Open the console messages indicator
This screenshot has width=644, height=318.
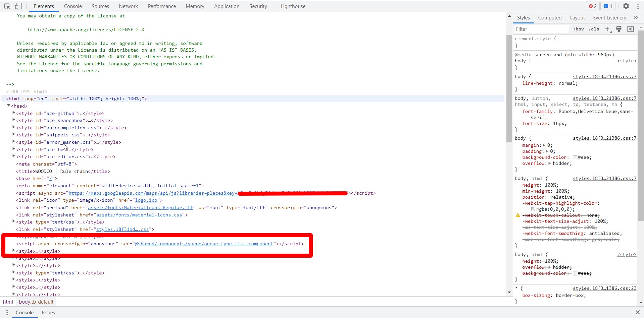click(607, 6)
